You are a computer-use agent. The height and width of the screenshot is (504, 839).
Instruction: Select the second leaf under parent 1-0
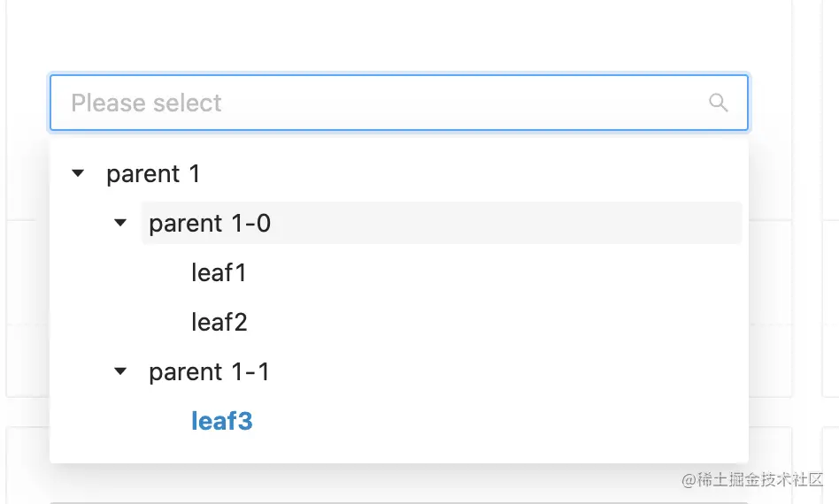point(219,323)
